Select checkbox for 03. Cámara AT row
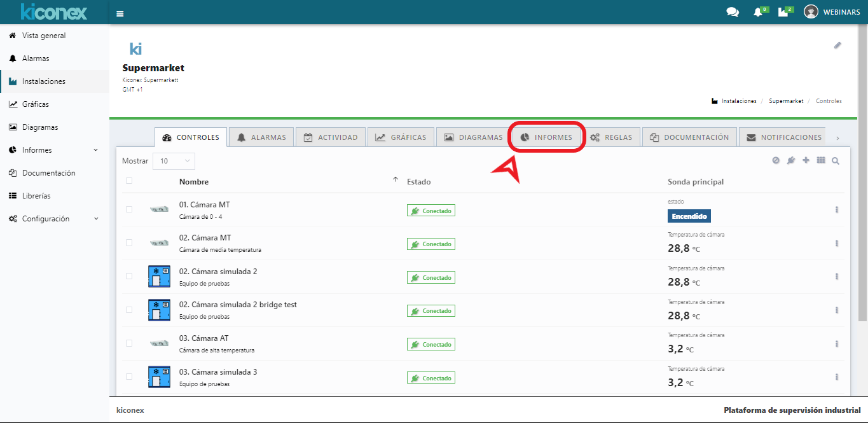This screenshot has height=423, width=868. pos(129,343)
